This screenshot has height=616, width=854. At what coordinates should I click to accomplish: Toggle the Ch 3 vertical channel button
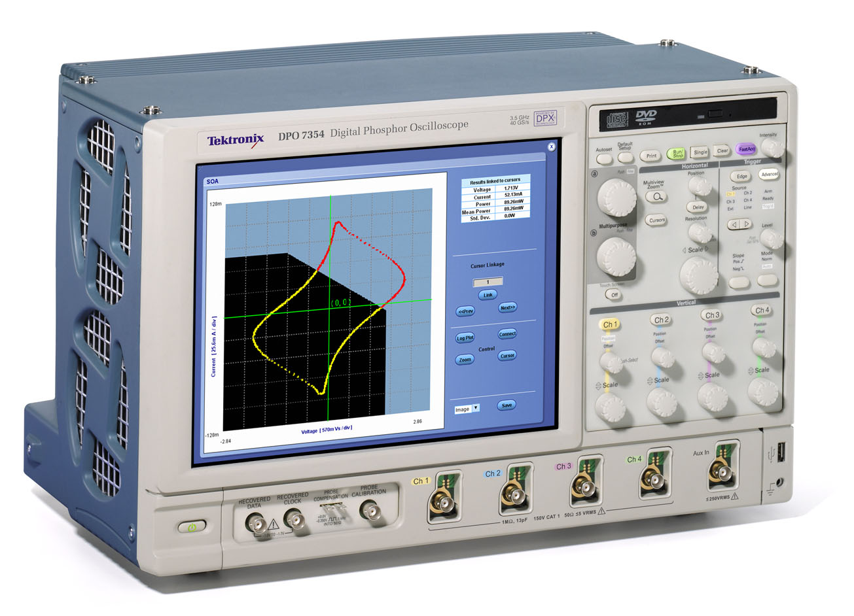pyautogui.click(x=712, y=315)
